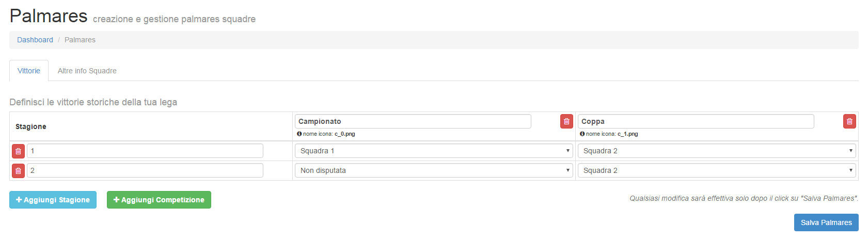Remove season 2 row via trash icon

18,171
